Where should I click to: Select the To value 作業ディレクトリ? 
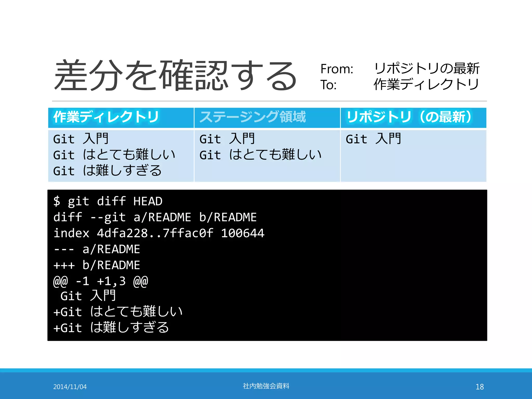[x=426, y=84]
